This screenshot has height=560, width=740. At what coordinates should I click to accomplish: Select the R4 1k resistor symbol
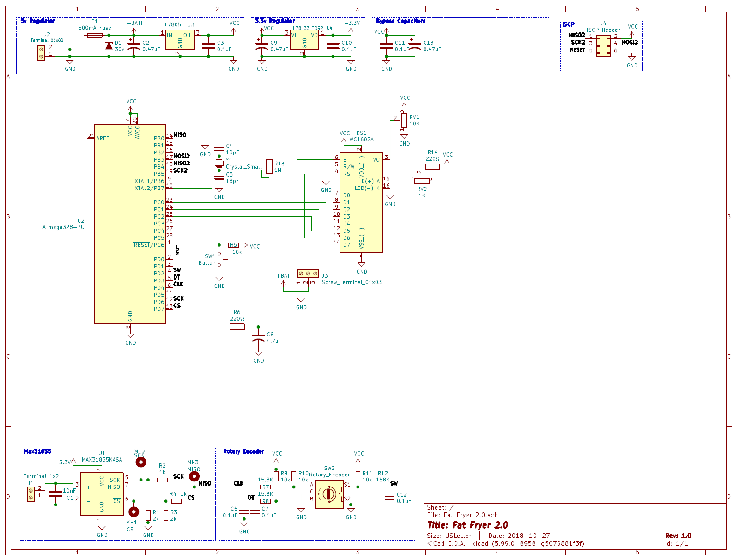pos(176,501)
